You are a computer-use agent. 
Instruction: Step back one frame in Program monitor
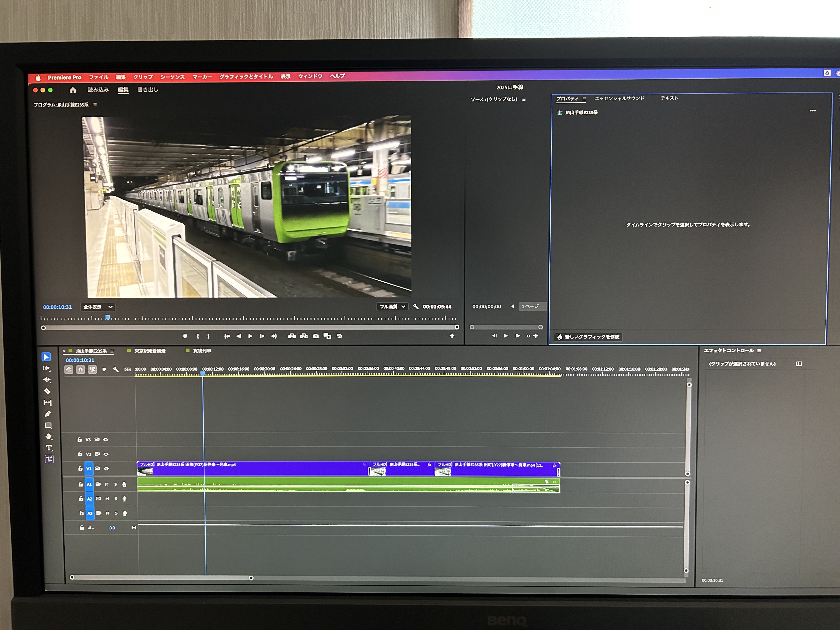click(239, 336)
